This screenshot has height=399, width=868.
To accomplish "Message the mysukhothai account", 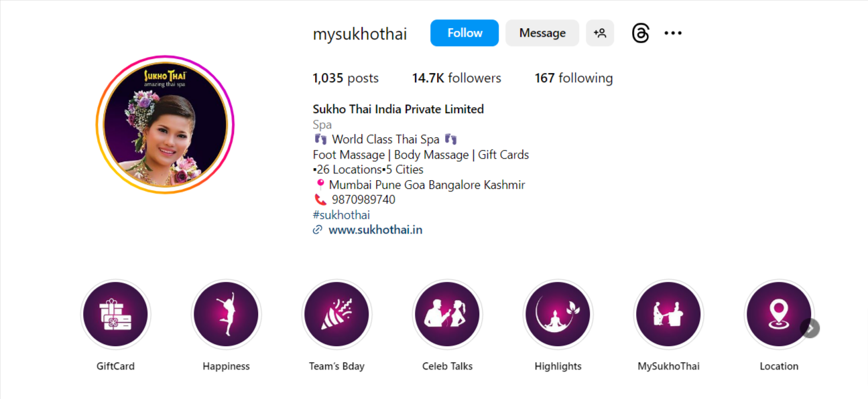I will pyautogui.click(x=542, y=33).
